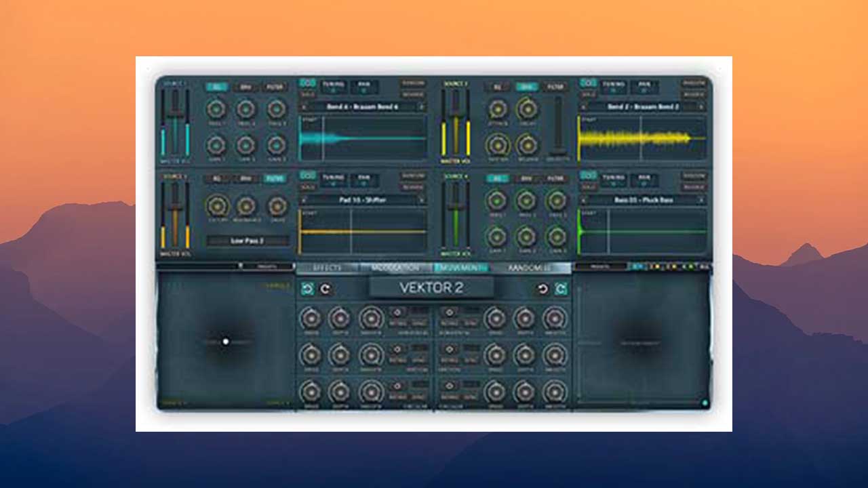Activate REVERSE on the Bass 03 sample
Image resolution: width=868 pixels, height=488 pixels.
point(695,186)
